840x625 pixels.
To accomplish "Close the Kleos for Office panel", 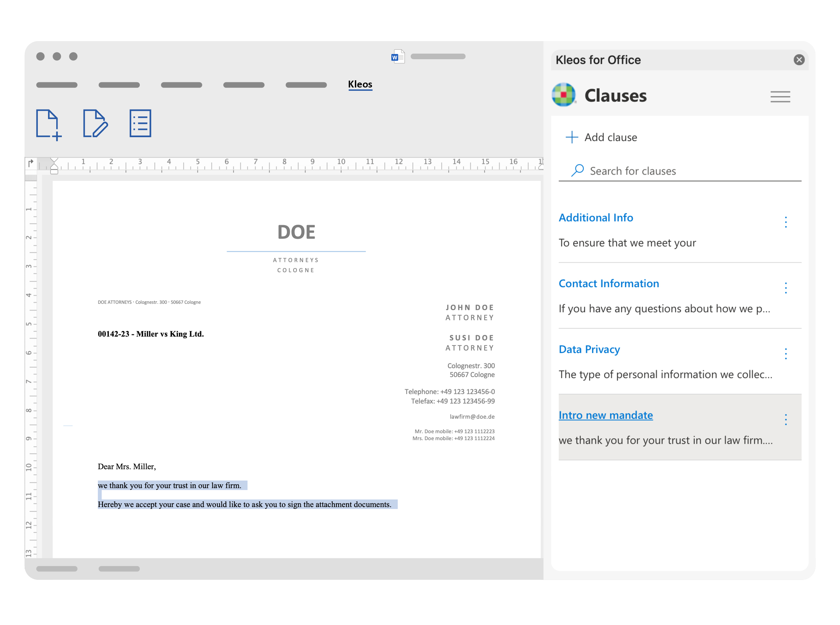I will [x=799, y=60].
